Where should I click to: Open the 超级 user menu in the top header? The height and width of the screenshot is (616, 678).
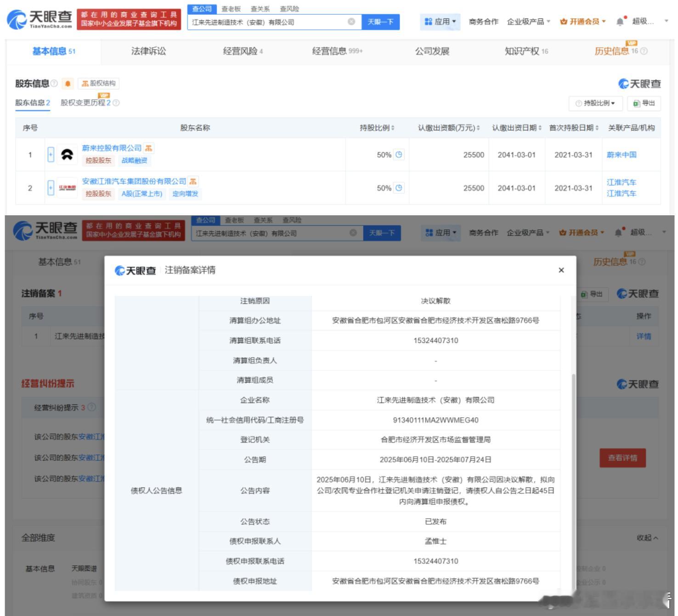[650, 21]
